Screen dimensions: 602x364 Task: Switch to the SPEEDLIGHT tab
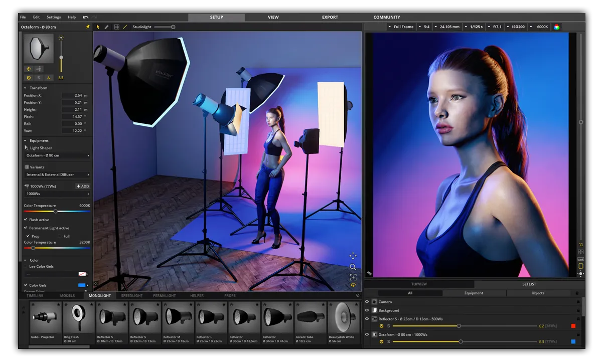(x=132, y=295)
